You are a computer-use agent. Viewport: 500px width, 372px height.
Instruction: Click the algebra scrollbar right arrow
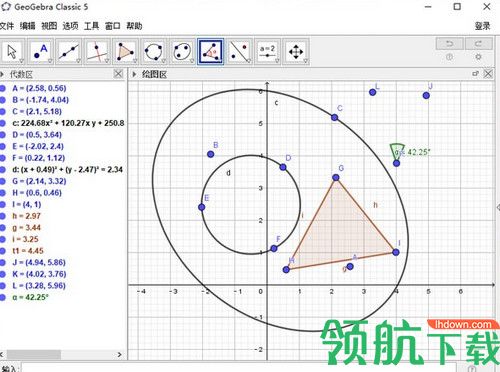(x=120, y=354)
